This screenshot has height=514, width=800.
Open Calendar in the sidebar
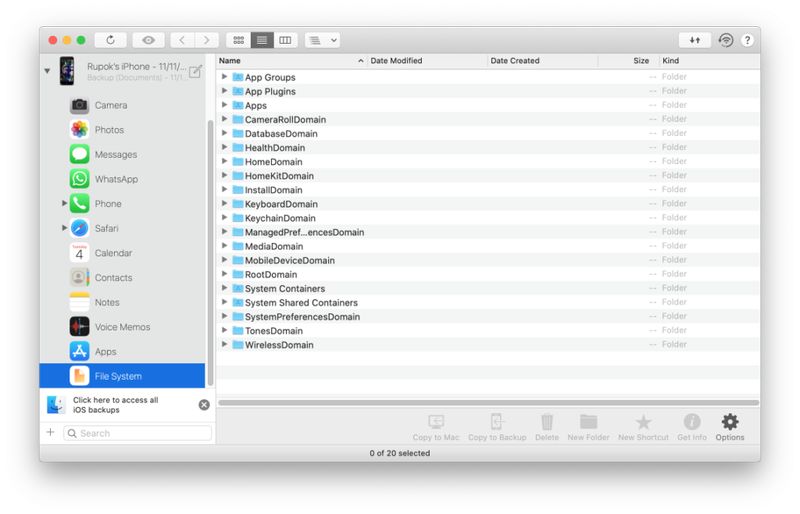point(122,253)
